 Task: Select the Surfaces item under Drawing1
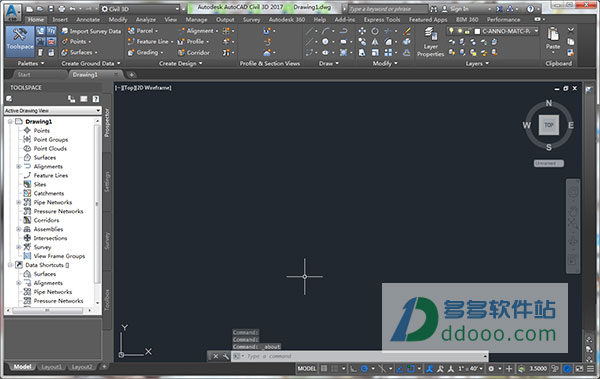coord(45,157)
